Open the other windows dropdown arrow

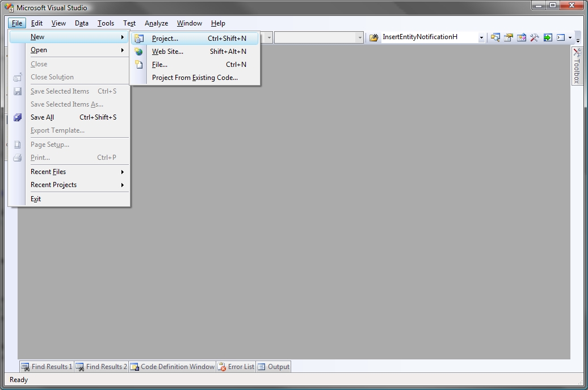(x=570, y=37)
